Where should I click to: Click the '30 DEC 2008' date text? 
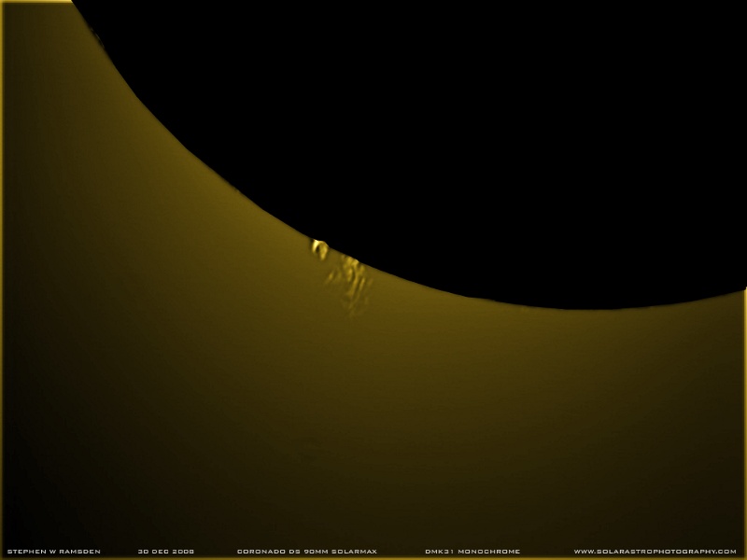click(x=166, y=552)
